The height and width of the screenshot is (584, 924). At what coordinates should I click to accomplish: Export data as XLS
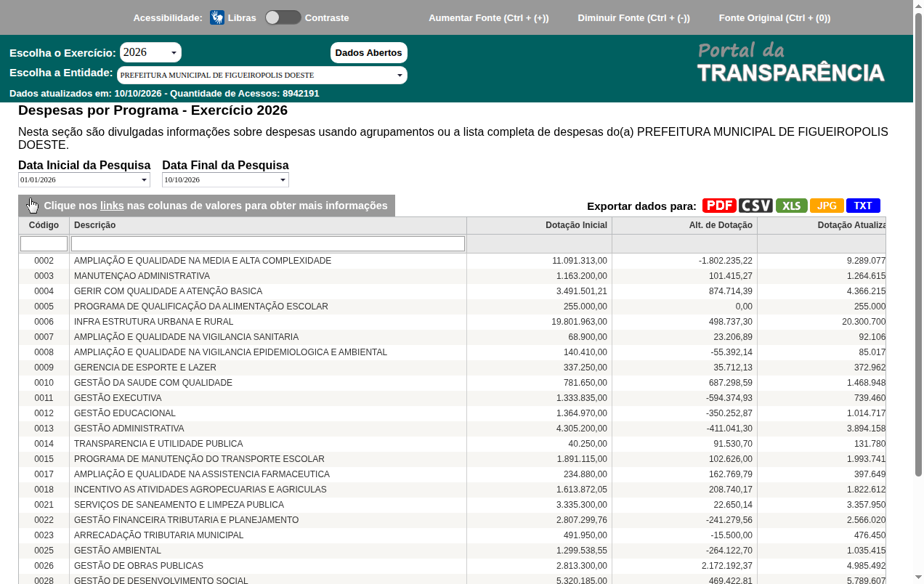[x=792, y=206]
